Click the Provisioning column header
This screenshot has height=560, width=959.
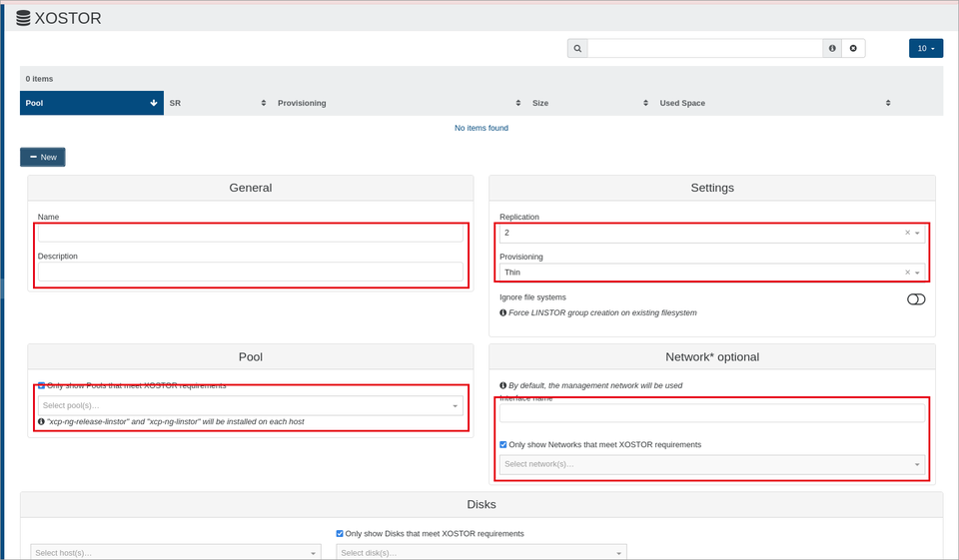click(x=400, y=104)
